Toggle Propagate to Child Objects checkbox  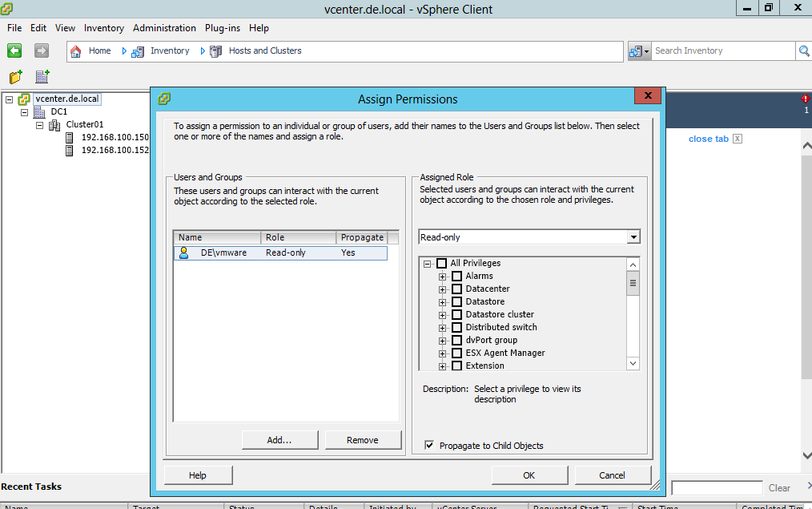430,446
